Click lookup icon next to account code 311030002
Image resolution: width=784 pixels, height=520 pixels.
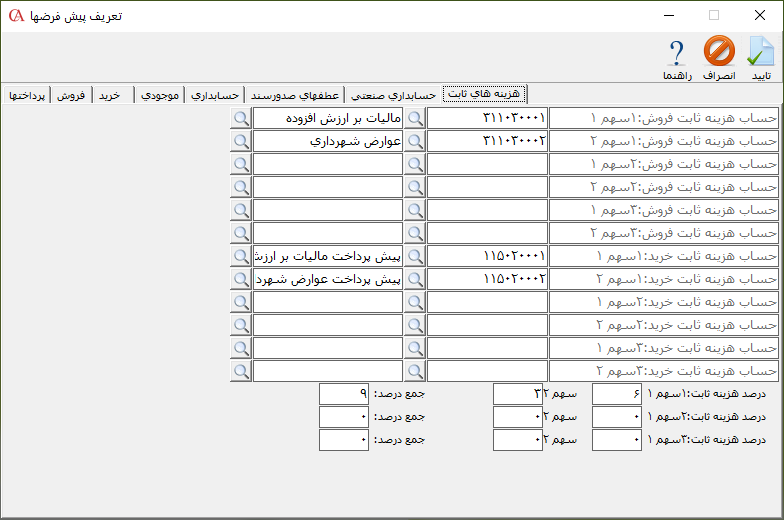coord(414,141)
